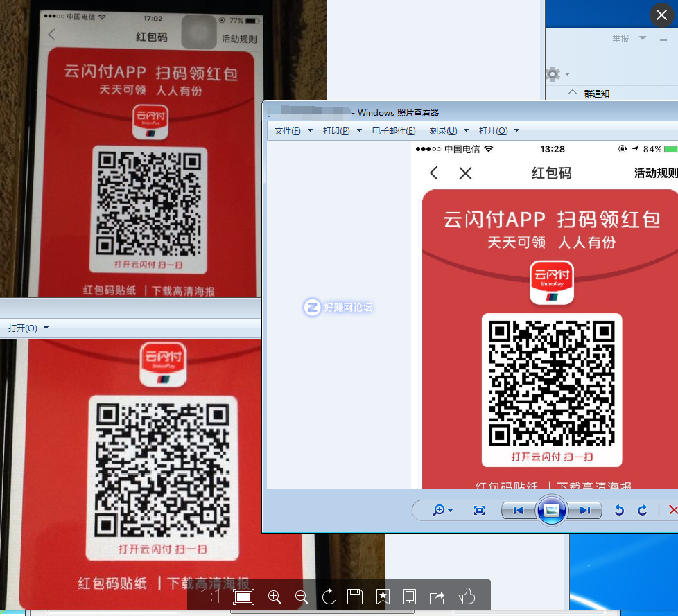This screenshot has height=616, width=678.
Task: Click the QR code in top-left phone photo
Action: 148,203
